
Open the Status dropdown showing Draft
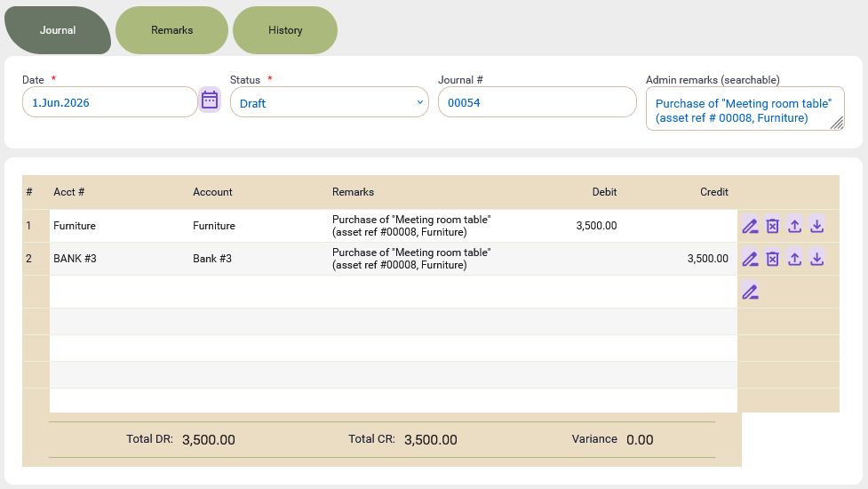pos(330,102)
